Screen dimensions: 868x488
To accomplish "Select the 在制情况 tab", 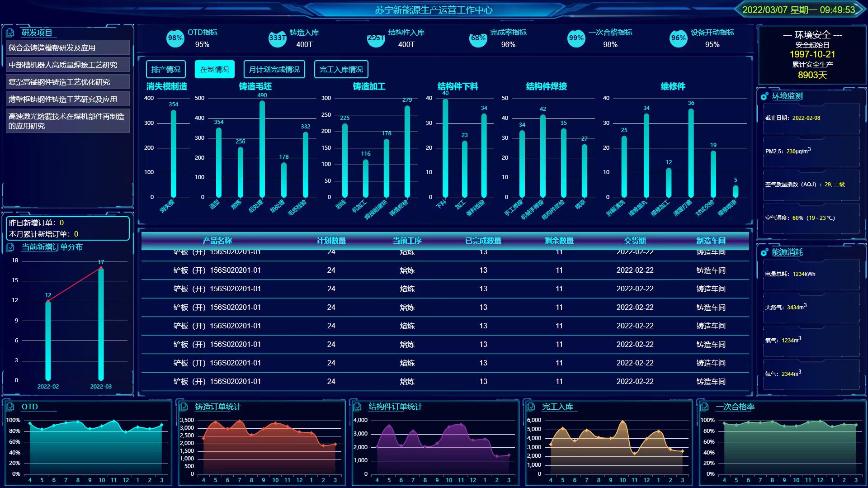I will [215, 69].
